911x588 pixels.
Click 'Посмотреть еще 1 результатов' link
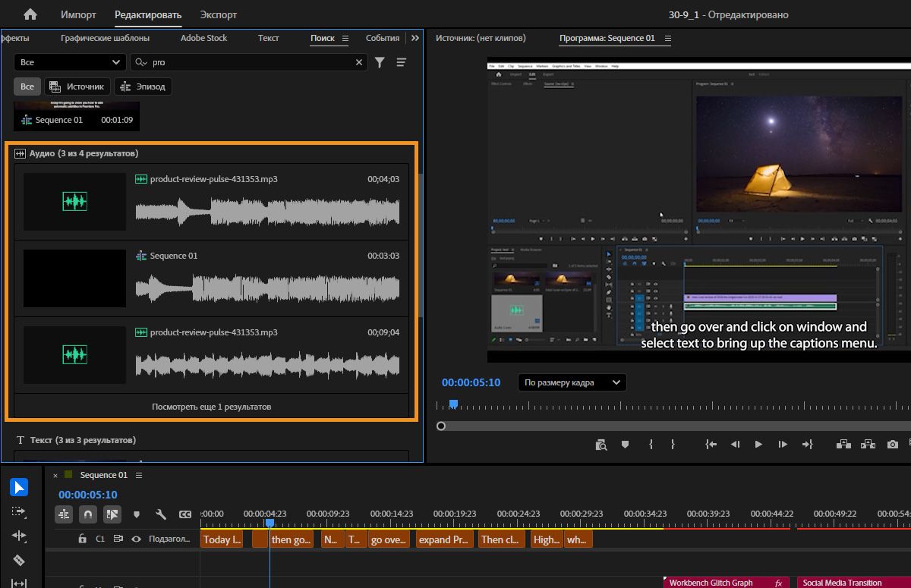(x=211, y=407)
